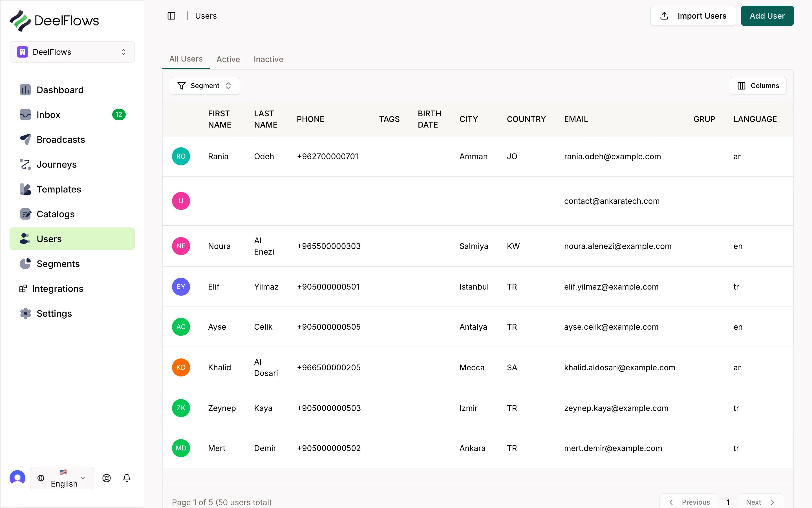Click the Dashboard chart icon
Image resolution: width=812 pixels, height=508 pixels.
25,90
